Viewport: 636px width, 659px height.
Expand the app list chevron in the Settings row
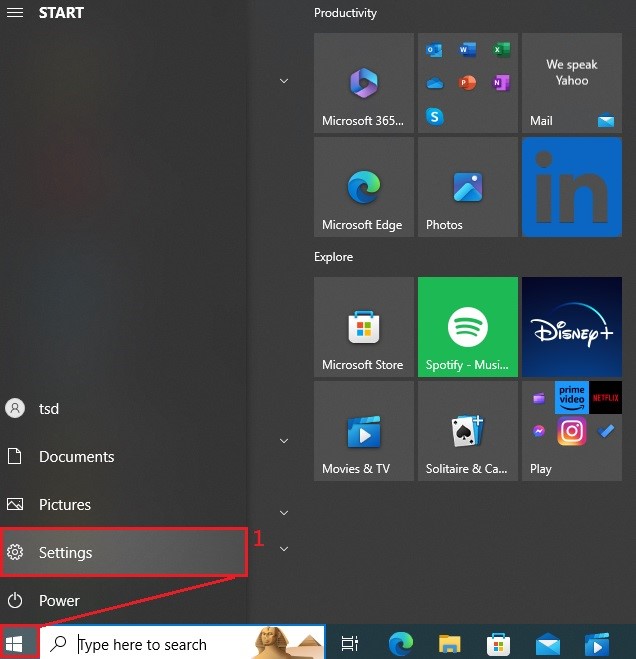pos(284,548)
